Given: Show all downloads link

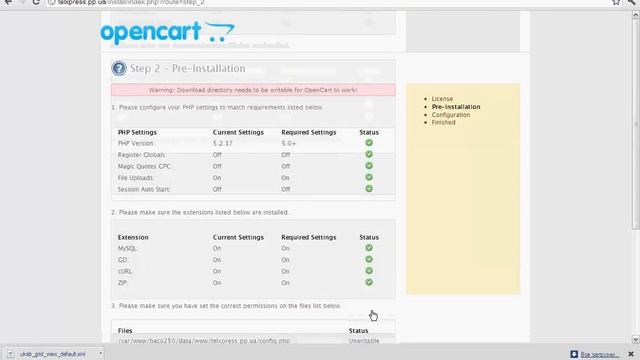Looking at the screenshot, I should [x=600, y=354].
